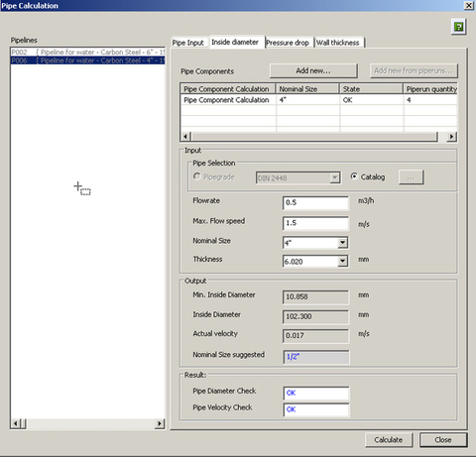476x457 pixels.
Task: Click the Pipelines list left scroll arrow
Action: pos(16,423)
